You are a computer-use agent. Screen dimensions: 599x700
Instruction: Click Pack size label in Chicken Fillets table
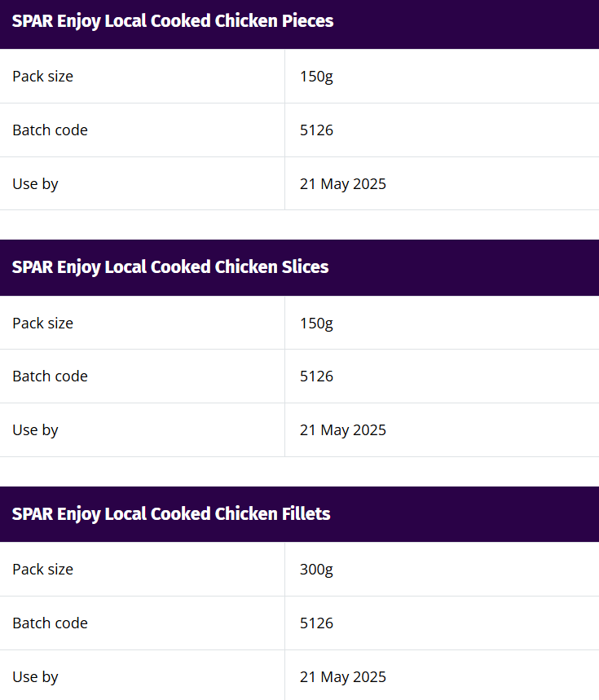click(x=43, y=569)
